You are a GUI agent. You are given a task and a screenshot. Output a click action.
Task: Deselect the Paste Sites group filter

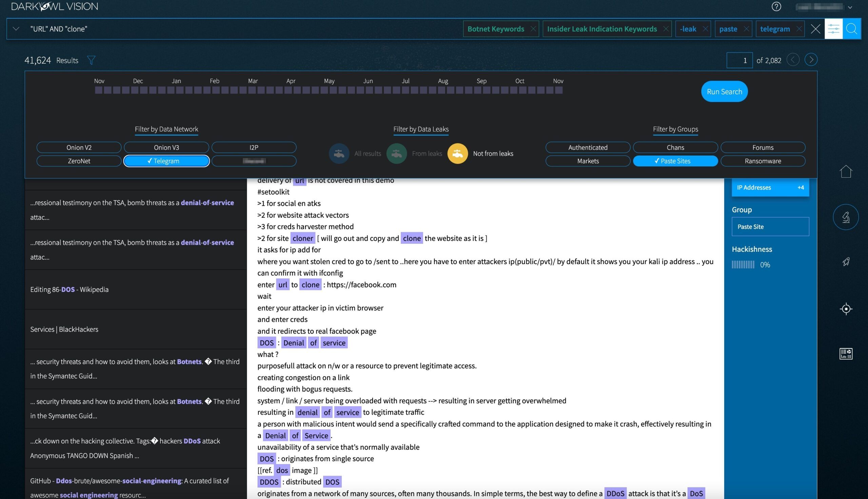click(675, 161)
